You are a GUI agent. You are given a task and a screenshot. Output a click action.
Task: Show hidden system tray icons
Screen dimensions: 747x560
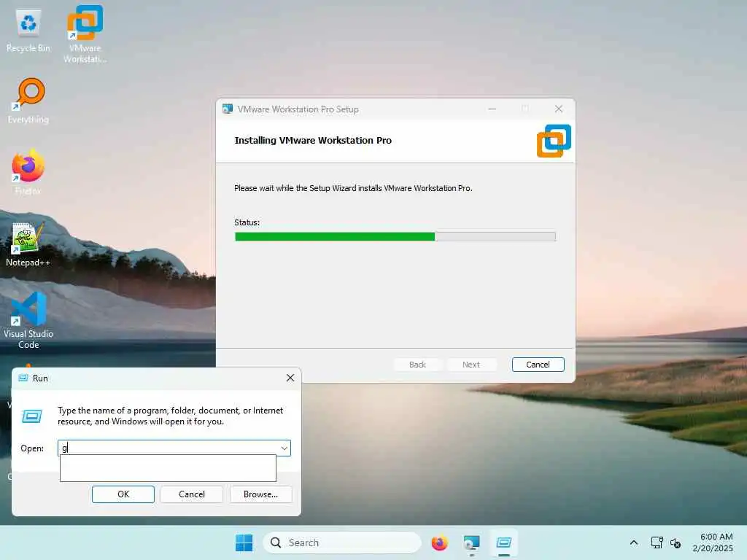(x=634, y=542)
